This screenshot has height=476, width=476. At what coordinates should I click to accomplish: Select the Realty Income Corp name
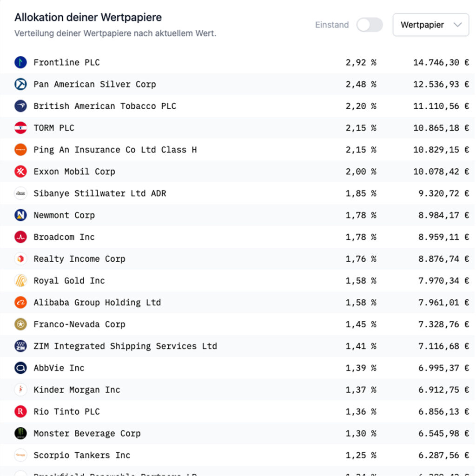(79, 259)
